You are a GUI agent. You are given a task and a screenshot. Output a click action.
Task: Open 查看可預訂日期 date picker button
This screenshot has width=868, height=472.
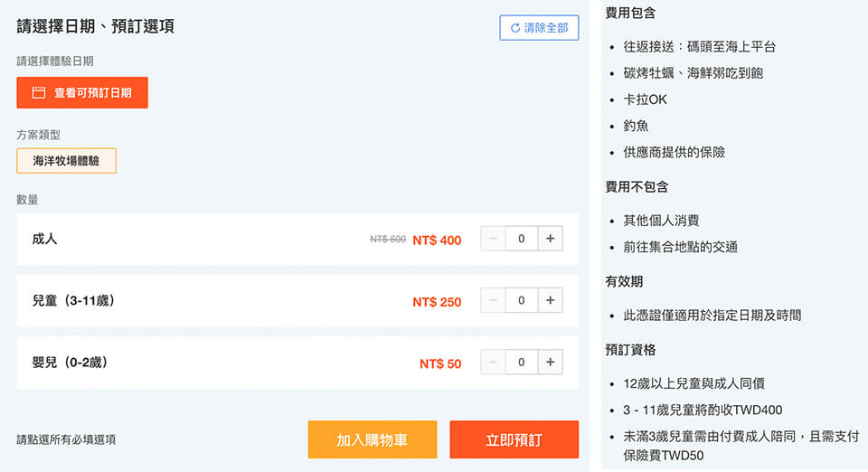click(x=82, y=92)
